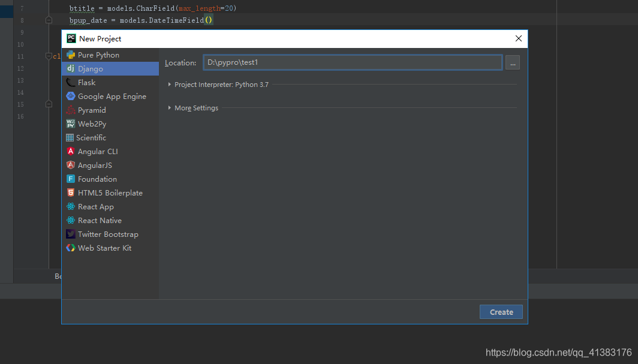Select the Pure Python icon
Image resolution: width=638 pixels, height=364 pixels.
click(71, 55)
